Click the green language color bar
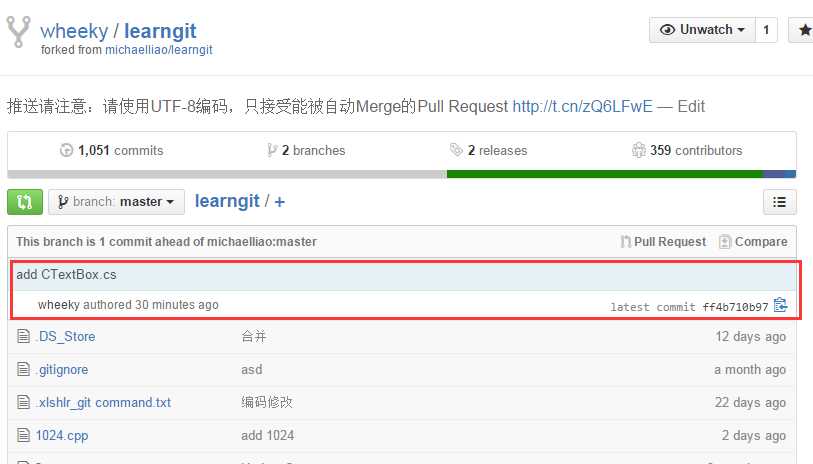Image resolution: width=813 pixels, height=464 pixels. tap(605, 174)
